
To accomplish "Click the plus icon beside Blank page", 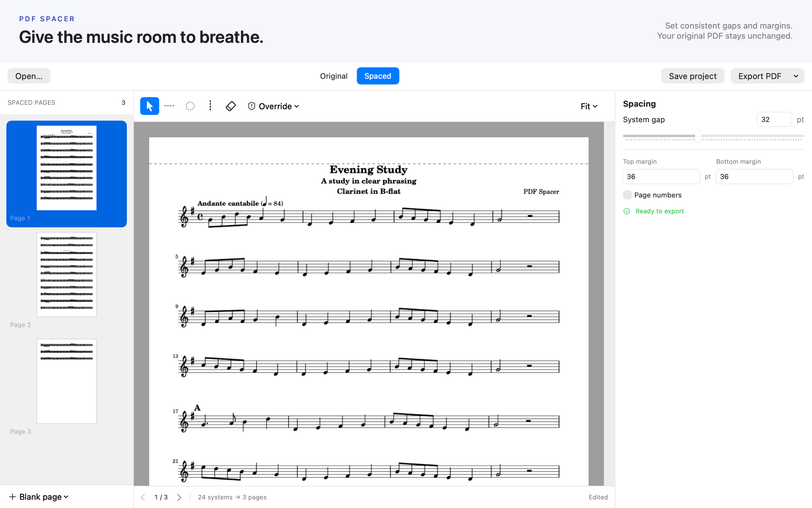I will 12,497.
